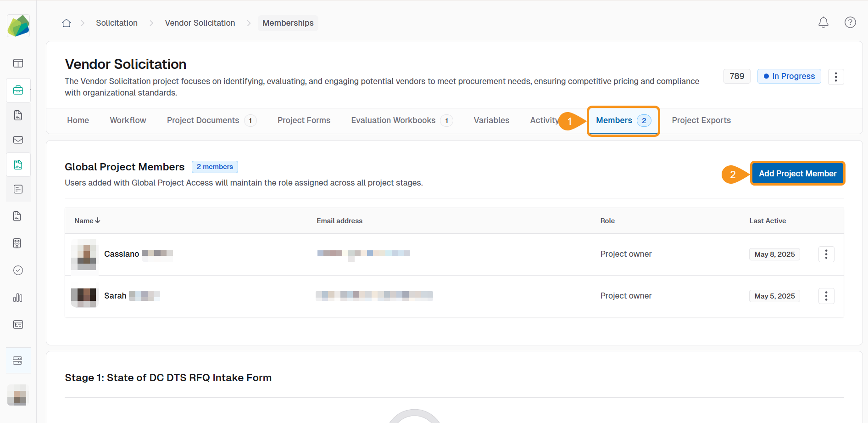Click the briefcase icon in sidebar
This screenshot has height=423, width=868.
coord(18,90)
